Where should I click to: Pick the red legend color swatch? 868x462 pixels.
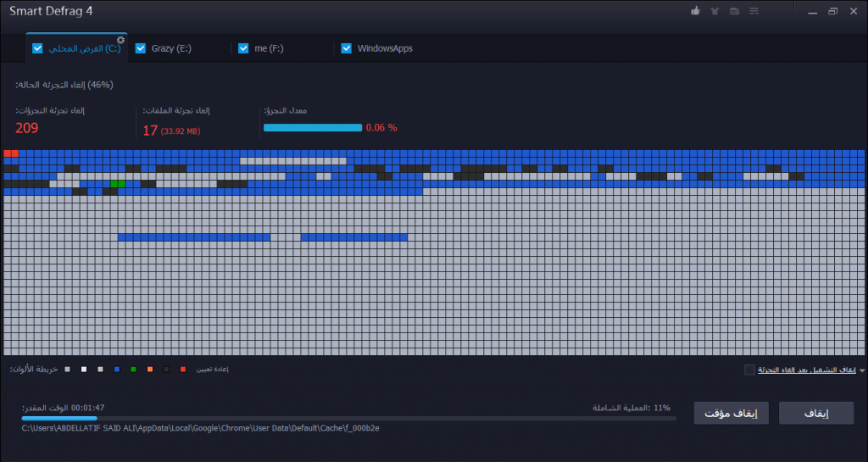coord(183,369)
